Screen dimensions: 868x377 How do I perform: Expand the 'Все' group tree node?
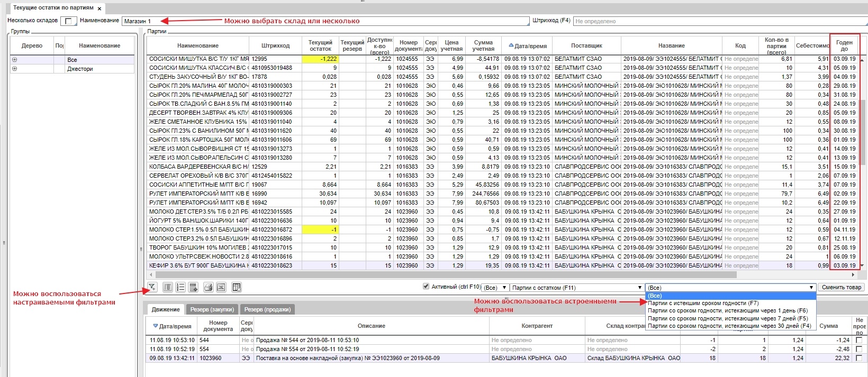[x=14, y=60]
